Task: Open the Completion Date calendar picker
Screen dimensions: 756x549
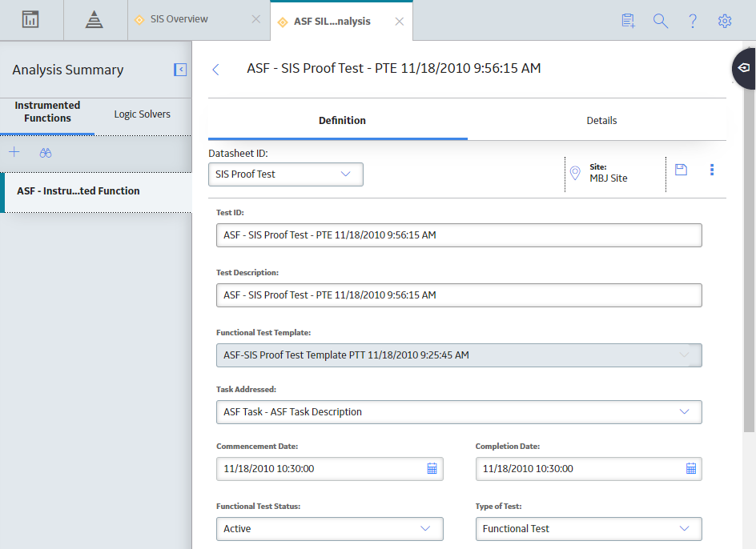Action: [691, 468]
